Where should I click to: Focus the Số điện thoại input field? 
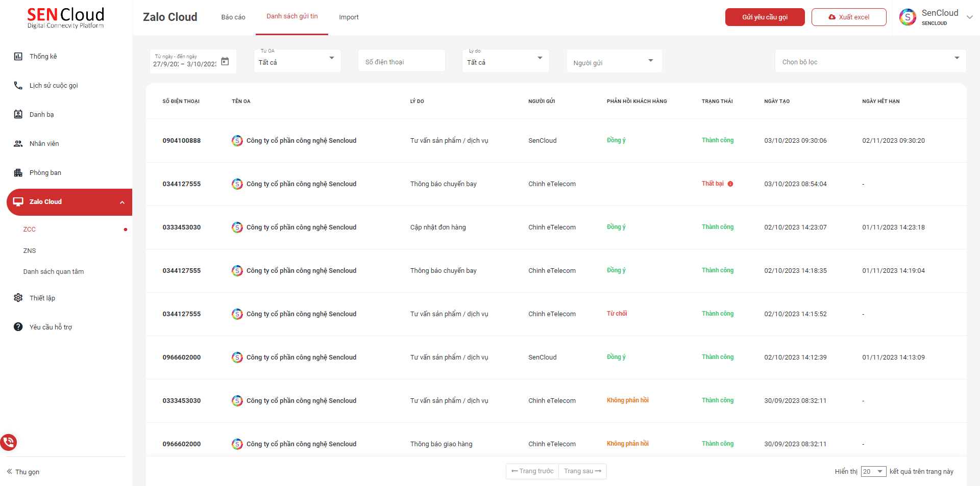click(401, 62)
